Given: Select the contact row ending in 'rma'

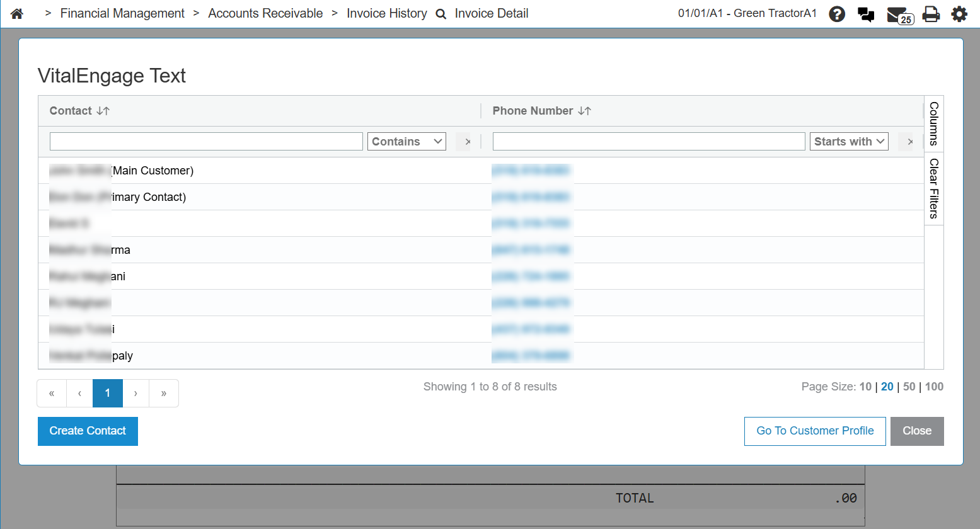Looking at the screenshot, I should point(481,250).
